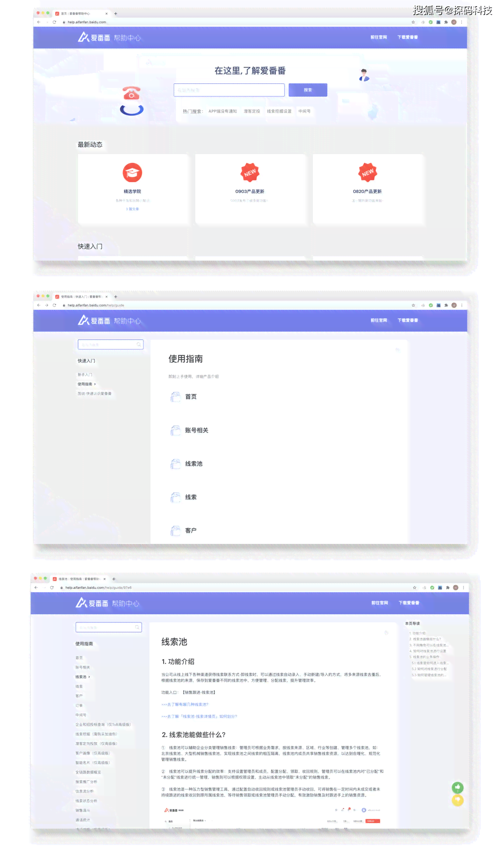Jump to 1. 功能介绍 in 本页导读
The width and height of the screenshot is (504, 858).
[x=418, y=634]
